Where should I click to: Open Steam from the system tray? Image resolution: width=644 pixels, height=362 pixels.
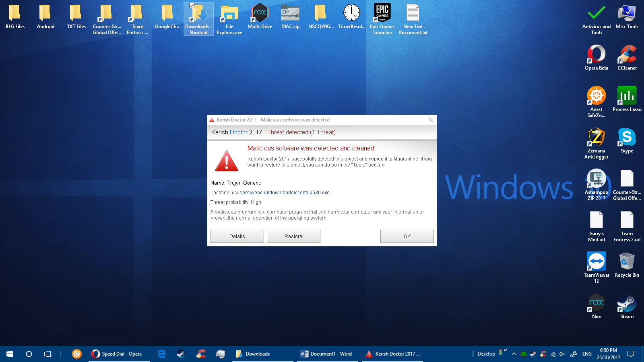[533, 354]
